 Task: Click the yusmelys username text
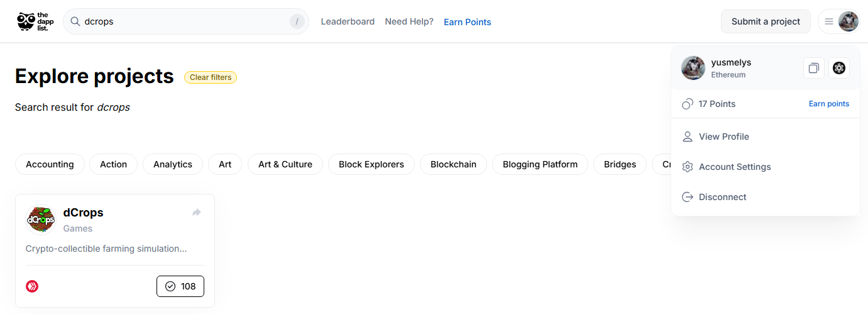(732, 62)
